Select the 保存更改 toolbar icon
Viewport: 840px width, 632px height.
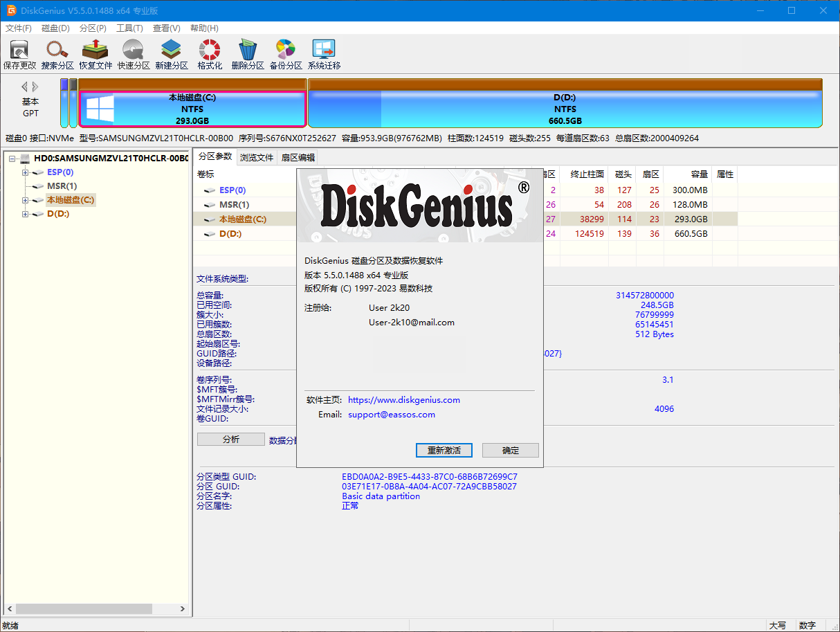click(x=19, y=53)
